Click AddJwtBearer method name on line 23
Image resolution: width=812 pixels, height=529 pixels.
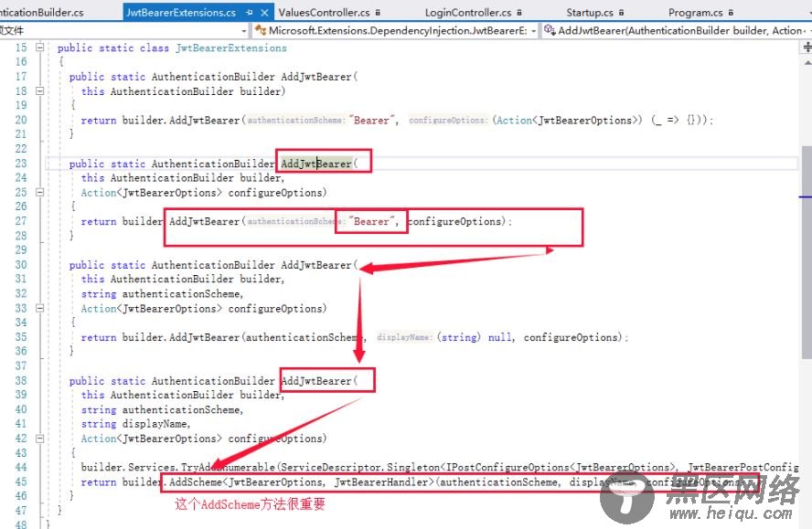(316, 164)
